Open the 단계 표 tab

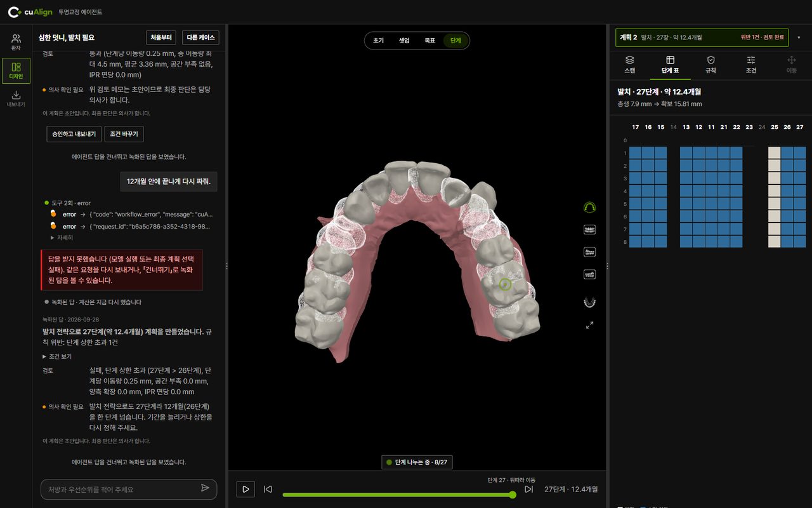(671, 64)
